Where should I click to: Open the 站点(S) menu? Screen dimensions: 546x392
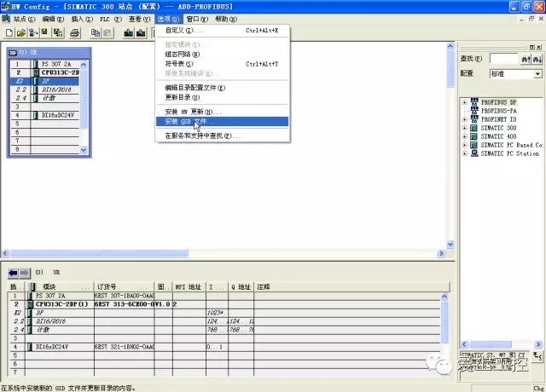pyautogui.click(x=24, y=19)
